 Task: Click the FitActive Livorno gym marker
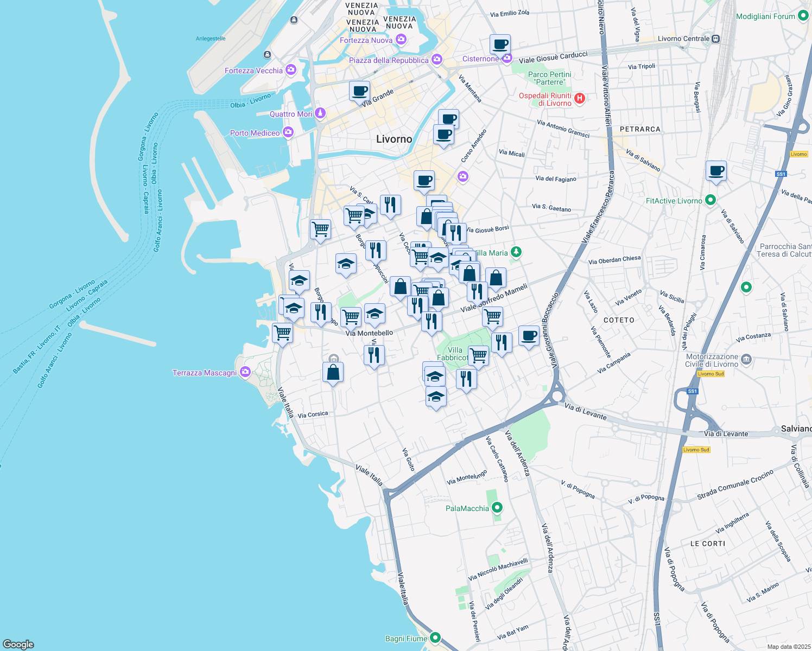click(710, 200)
